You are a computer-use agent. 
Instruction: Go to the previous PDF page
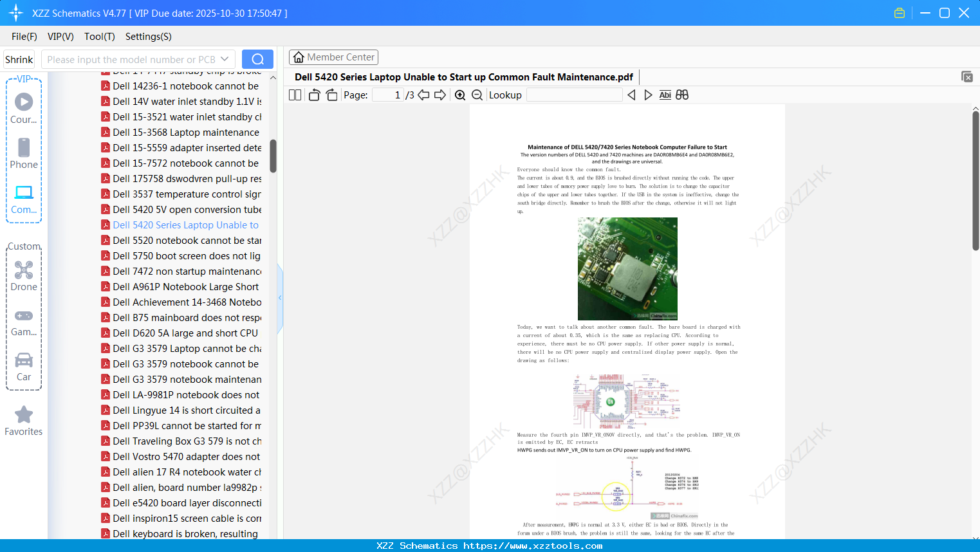tap(423, 95)
